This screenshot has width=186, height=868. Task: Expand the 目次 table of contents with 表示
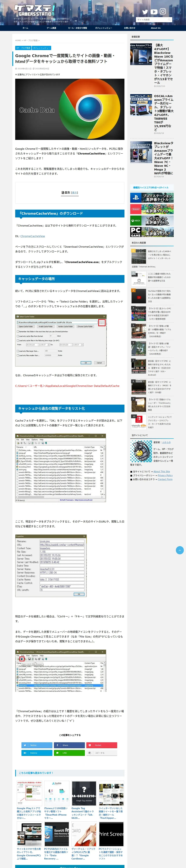[75, 193]
